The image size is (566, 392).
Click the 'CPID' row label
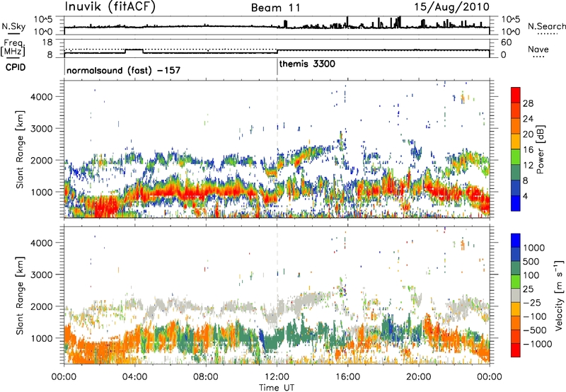pyautogui.click(x=16, y=67)
